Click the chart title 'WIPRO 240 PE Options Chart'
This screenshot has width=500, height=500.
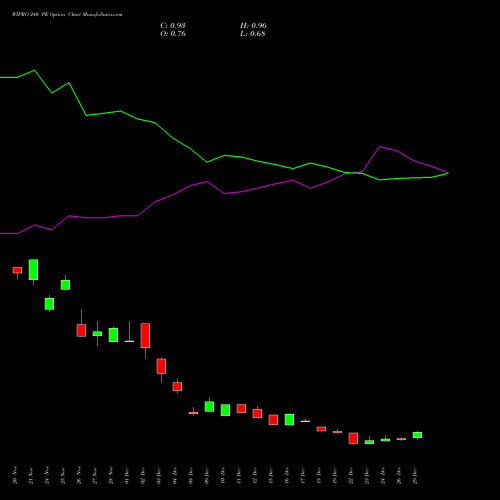tap(67, 15)
